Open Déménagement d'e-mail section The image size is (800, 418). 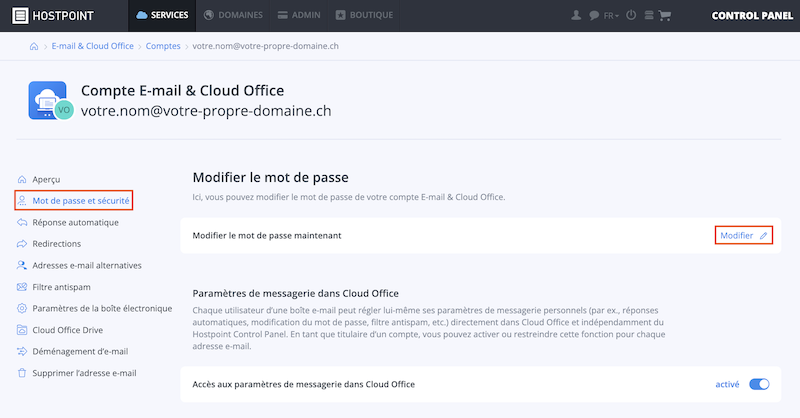coord(80,351)
